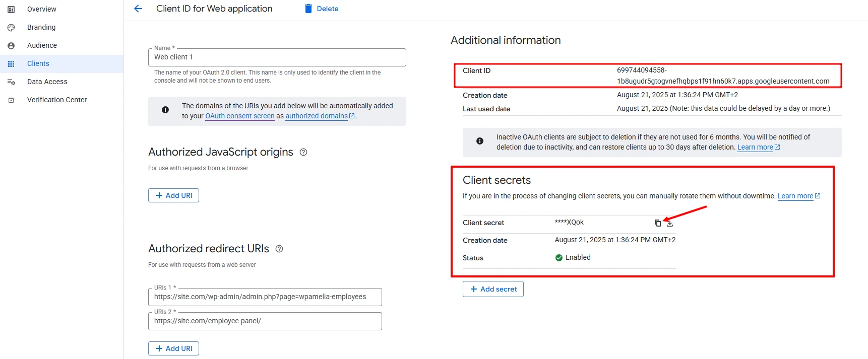Open help for Authorized redirect URIs
Screen dimensions: 868x359
pyautogui.click(x=279, y=249)
